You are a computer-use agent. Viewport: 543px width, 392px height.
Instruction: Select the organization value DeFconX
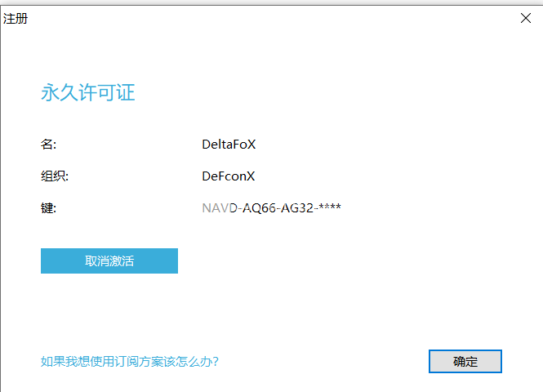click(x=228, y=176)
